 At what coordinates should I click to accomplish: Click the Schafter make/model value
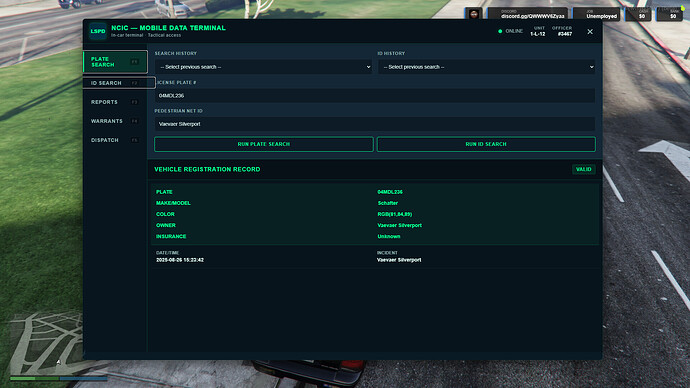coord(388,203)
